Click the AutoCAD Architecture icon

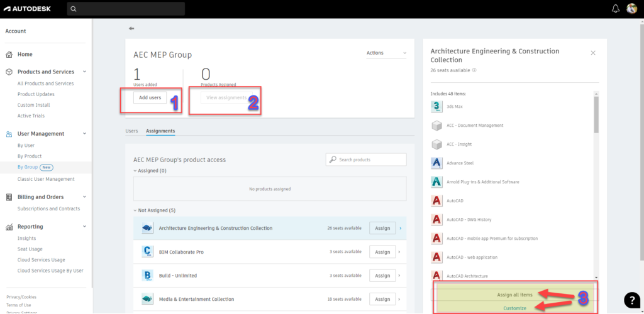[x=436, y=276]
